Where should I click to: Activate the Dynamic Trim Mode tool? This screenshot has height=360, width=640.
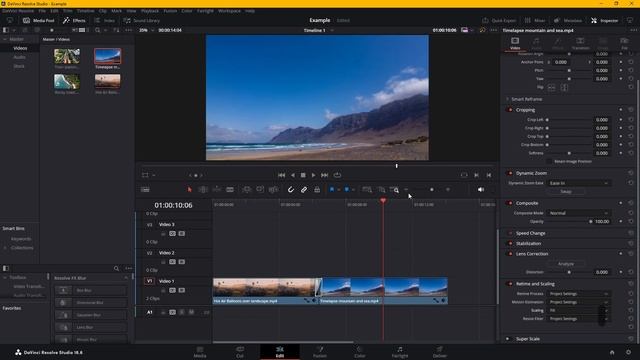217,189
